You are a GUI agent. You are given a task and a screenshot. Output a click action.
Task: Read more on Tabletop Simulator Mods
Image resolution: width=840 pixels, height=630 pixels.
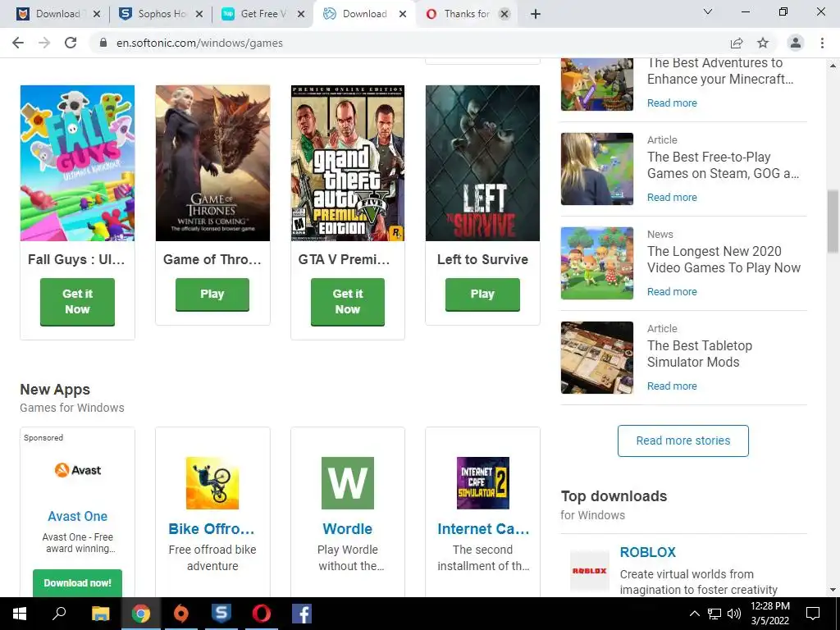(x=672, y=386)
